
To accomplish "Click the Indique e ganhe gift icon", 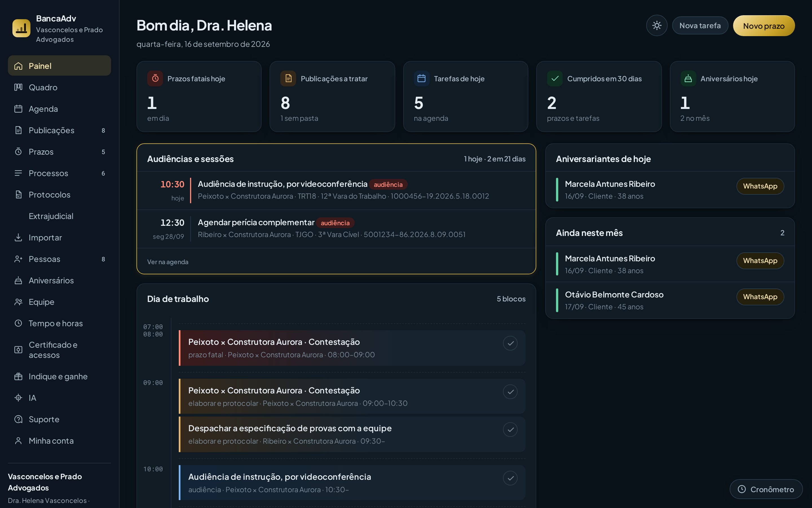I will tap(18, 376).
